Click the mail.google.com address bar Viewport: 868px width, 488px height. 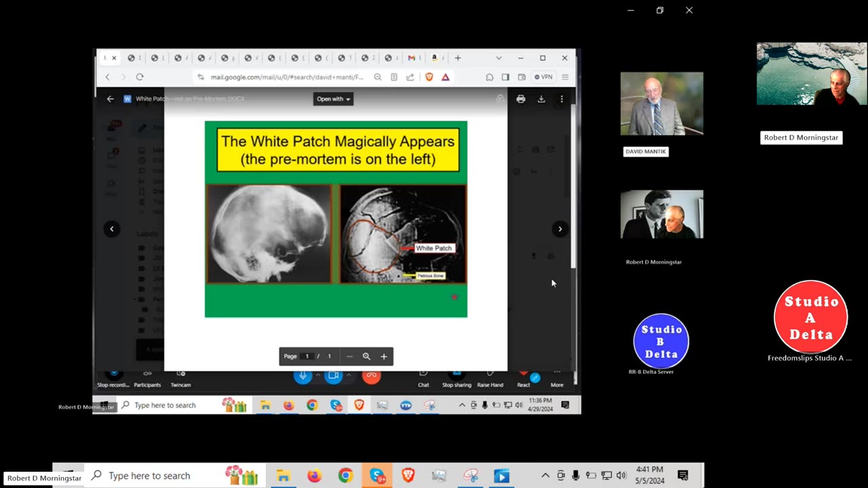pos(287,77)
